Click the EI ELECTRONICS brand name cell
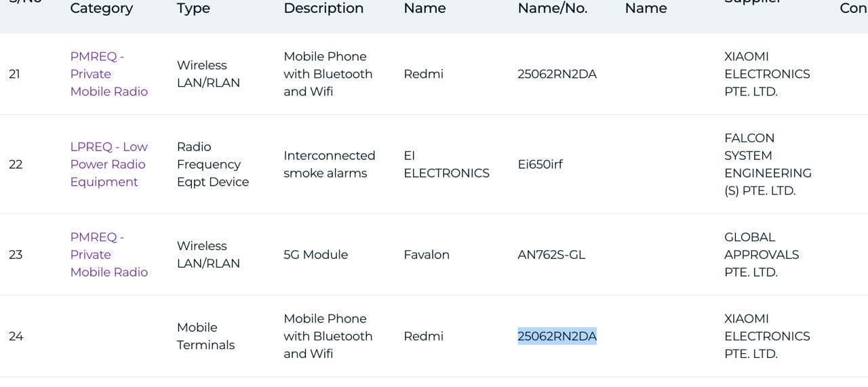Screen dimensions: 868x387 point(446,164)
